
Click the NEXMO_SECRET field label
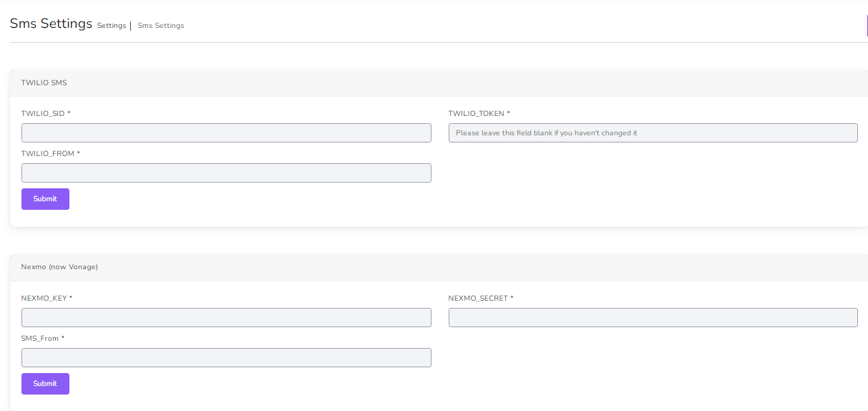coord(480,298)
